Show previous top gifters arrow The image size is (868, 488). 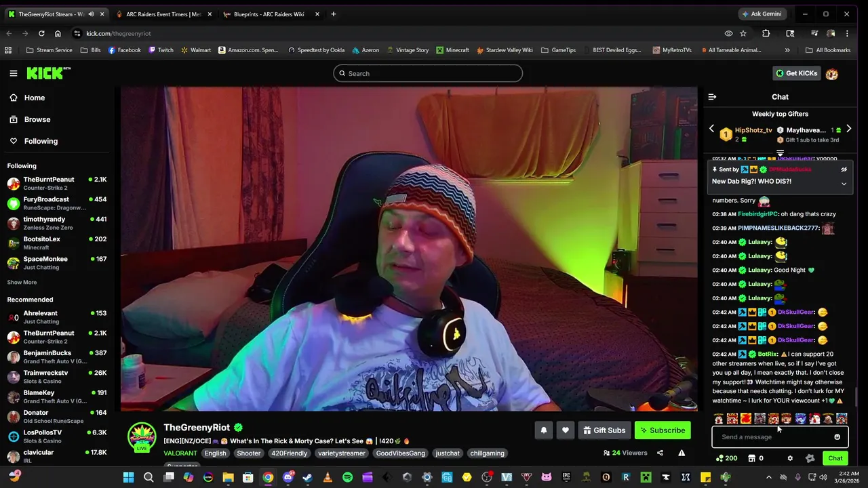click(x=711, y=129)
